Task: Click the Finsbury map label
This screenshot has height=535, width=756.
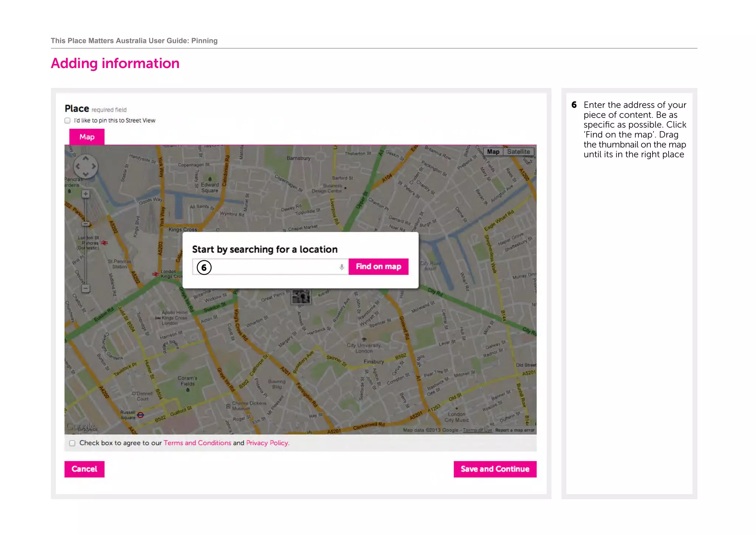Action: click(x=374, y=362)
